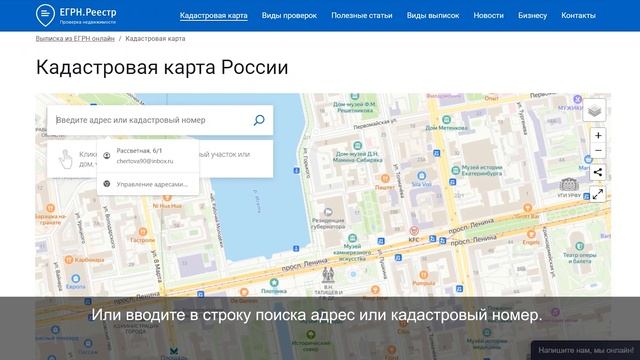Viewport: 640px width, 360px height.
Task: Click the Кадастровая карта breadcrumb text
Action: coord(155,38)
